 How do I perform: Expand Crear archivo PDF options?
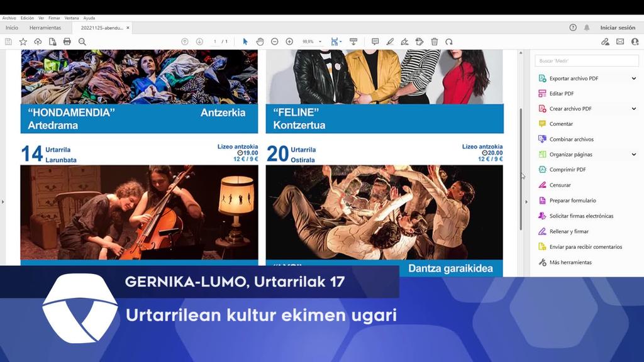click(634, 109)
